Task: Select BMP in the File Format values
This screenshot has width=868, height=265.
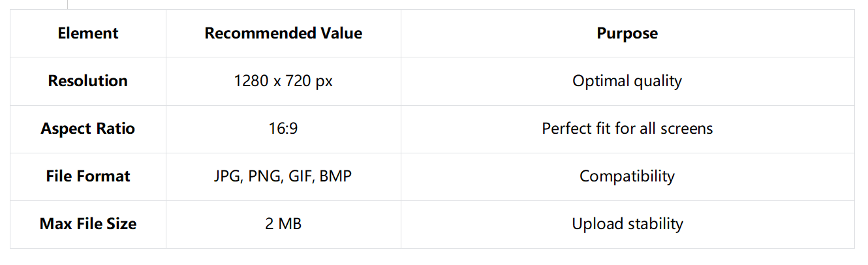Action: [335, 176]
